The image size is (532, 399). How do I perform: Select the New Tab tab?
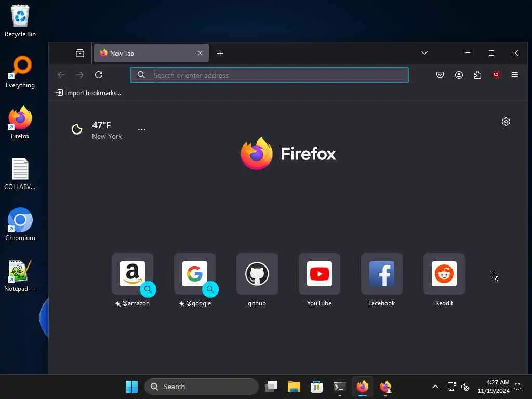(x=151, y=54)
